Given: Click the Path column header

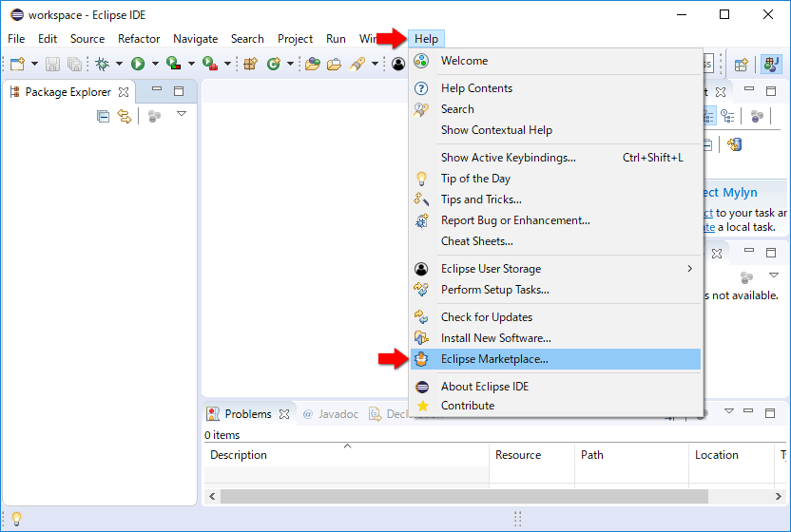Looking at the screenshot, I should point(631,455).
